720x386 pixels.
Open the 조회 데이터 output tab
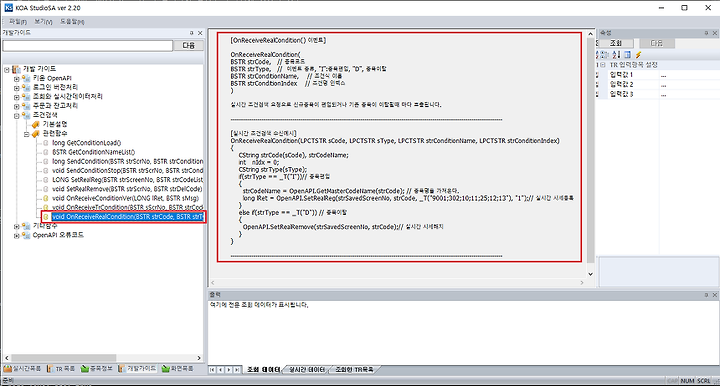click(263, 369)
